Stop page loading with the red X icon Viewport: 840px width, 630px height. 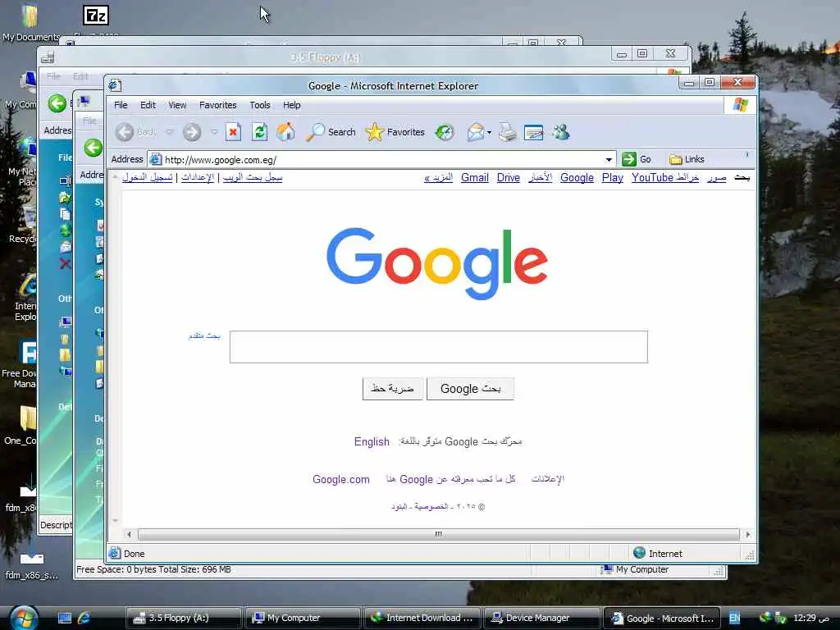pos(233,132)
